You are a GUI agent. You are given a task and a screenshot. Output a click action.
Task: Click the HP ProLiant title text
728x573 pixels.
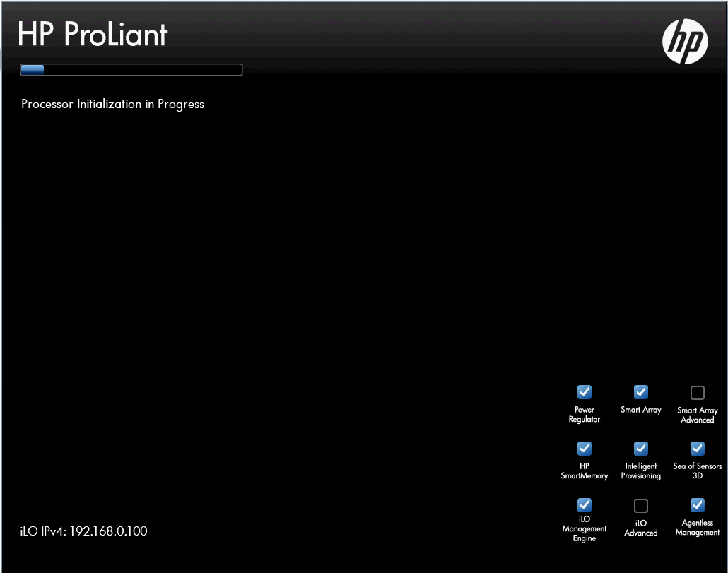pyautogui.click(x=93, y=34)
